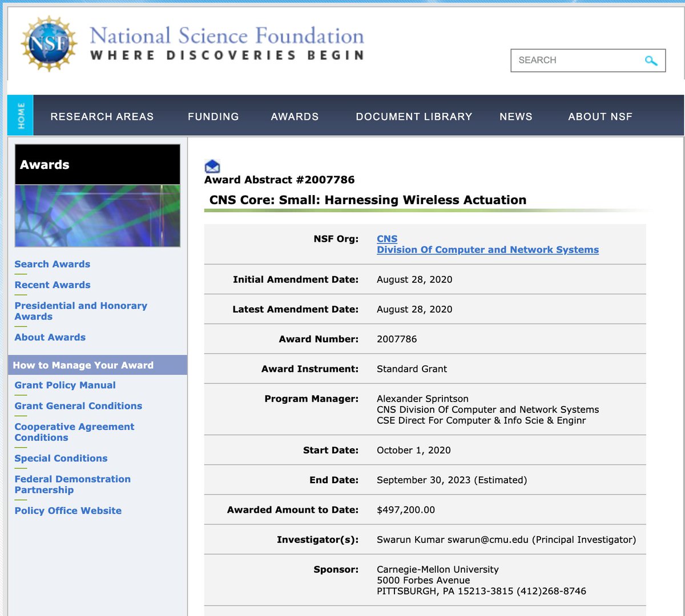Click the sponsor address 5000 Forbes Avenue

point(424,580)
